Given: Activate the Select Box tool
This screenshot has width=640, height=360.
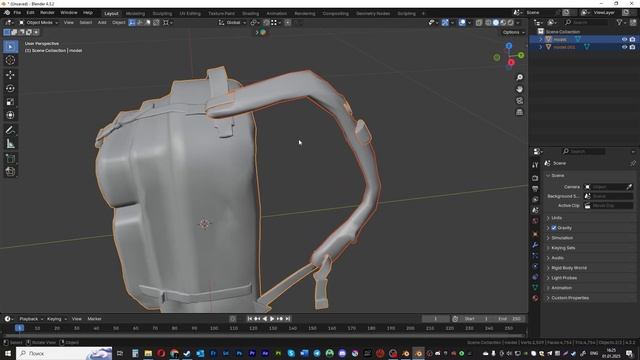Looking at the screenshot, I should pyautogui.click(x=10, y=47).
